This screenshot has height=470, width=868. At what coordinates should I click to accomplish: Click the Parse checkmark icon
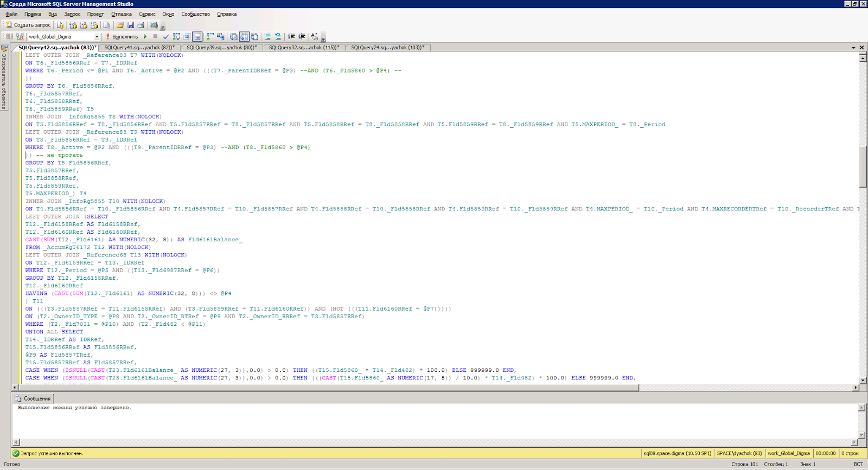click(x=166, y=37)
